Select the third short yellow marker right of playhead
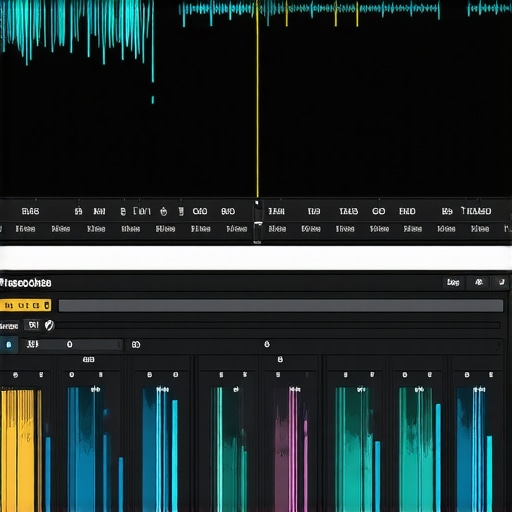This screenshot has height=512, width=512. [x=357, y=15]
